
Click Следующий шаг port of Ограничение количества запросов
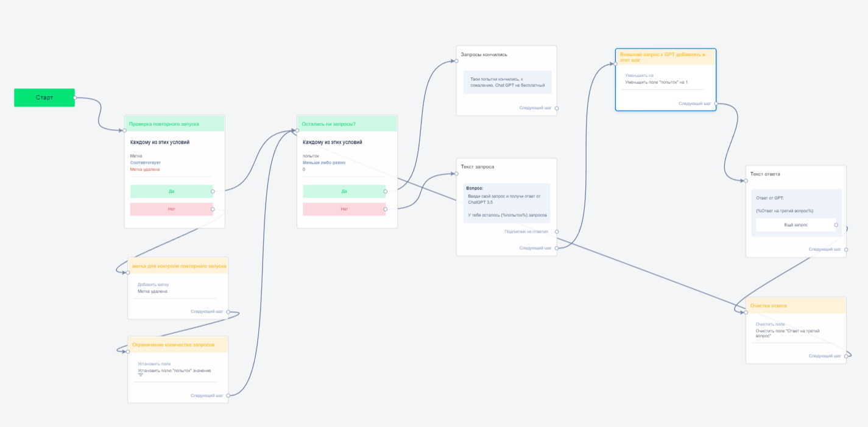(228, 395)
